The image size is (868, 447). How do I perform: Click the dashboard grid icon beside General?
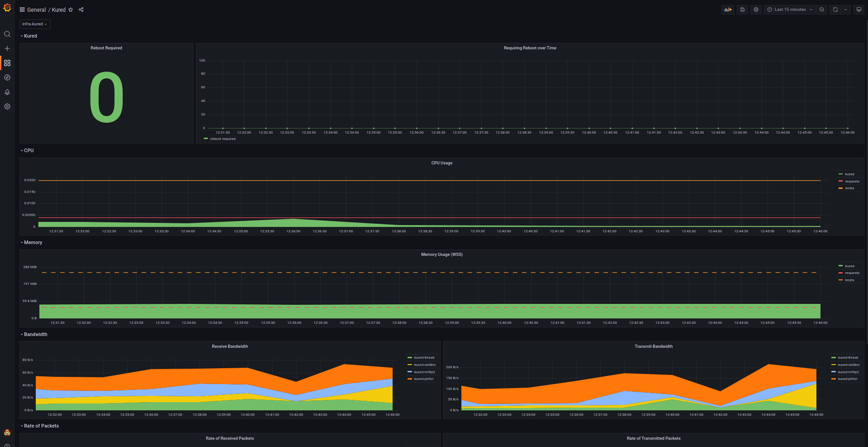point(22,10)
